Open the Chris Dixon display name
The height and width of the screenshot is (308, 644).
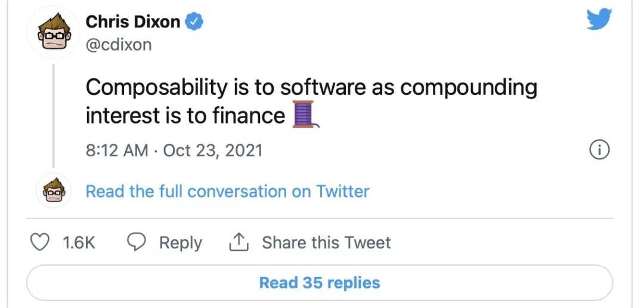tap(132, 22)
